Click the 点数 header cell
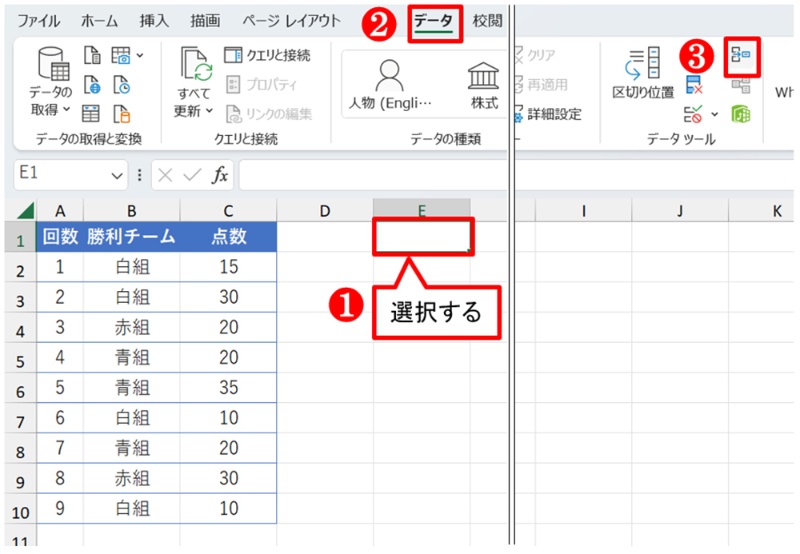This screenshot has width=800, height=554. (x=229, y=236)
